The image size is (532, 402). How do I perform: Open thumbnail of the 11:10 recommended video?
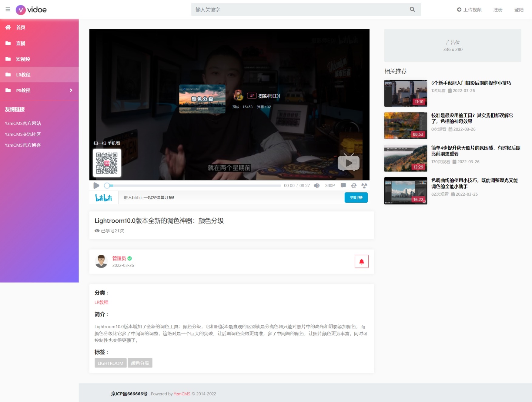pos(406,93)
